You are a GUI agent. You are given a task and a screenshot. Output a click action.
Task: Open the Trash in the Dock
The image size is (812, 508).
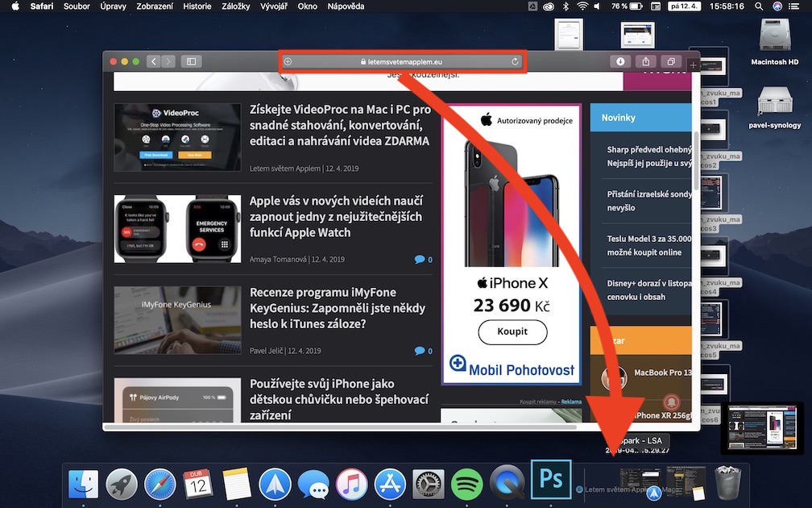(728, 483)
